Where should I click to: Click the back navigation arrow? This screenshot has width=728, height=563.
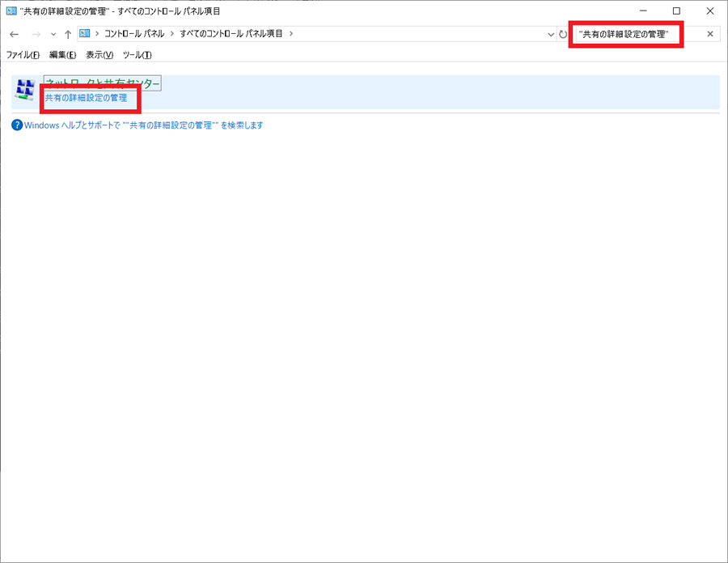pos(14,34)
